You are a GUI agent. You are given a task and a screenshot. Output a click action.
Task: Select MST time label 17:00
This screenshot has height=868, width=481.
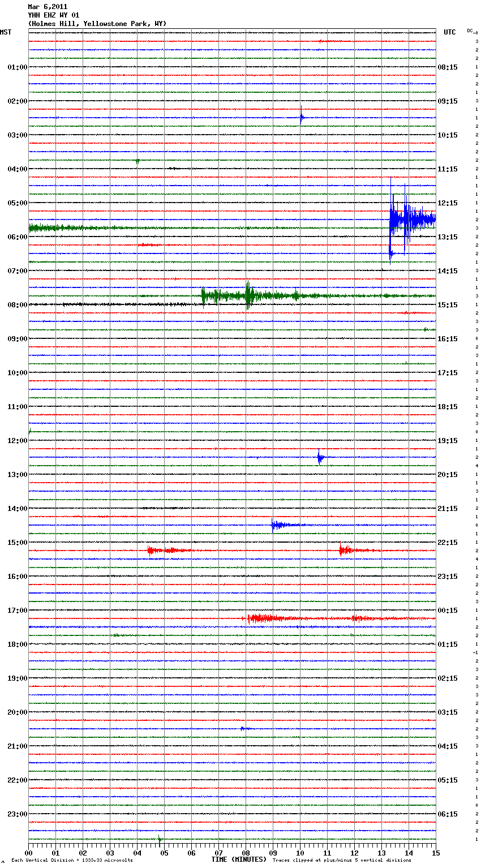pyautogui.click(x=18, y=611)
